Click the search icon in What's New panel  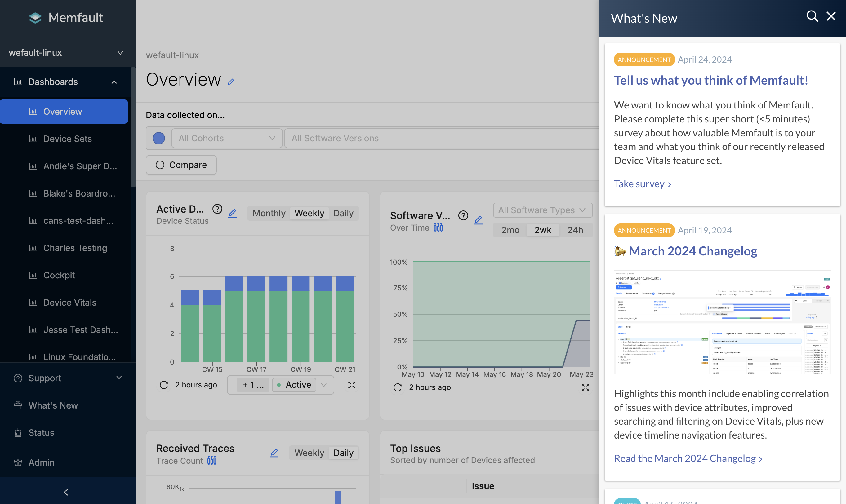click(812, 16)
